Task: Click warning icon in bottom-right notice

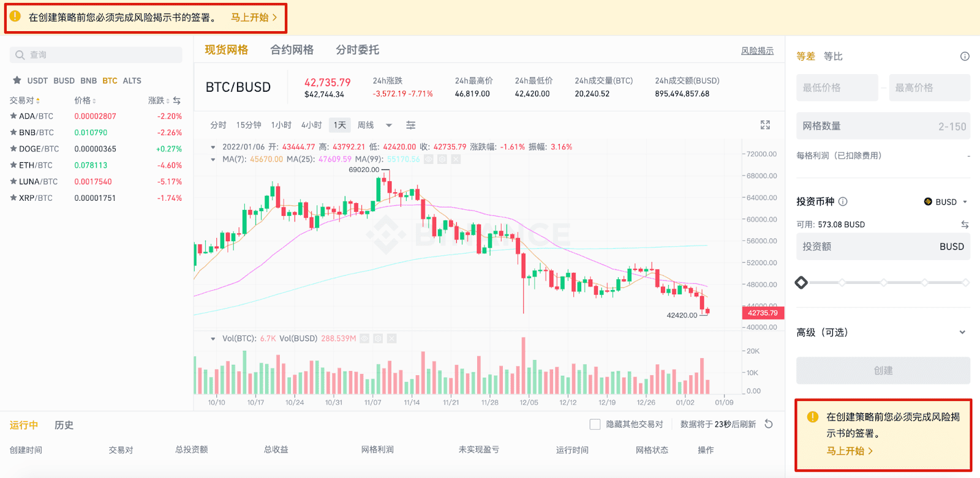Action: coord(813,417)
